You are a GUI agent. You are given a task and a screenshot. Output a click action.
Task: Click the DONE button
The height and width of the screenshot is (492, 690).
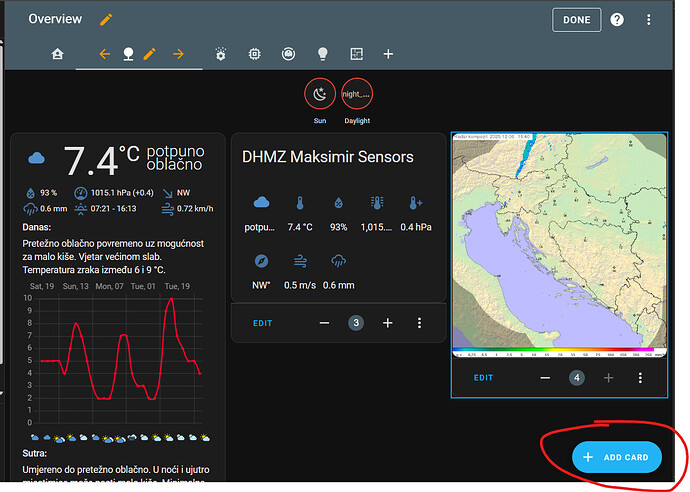point(576,20)
